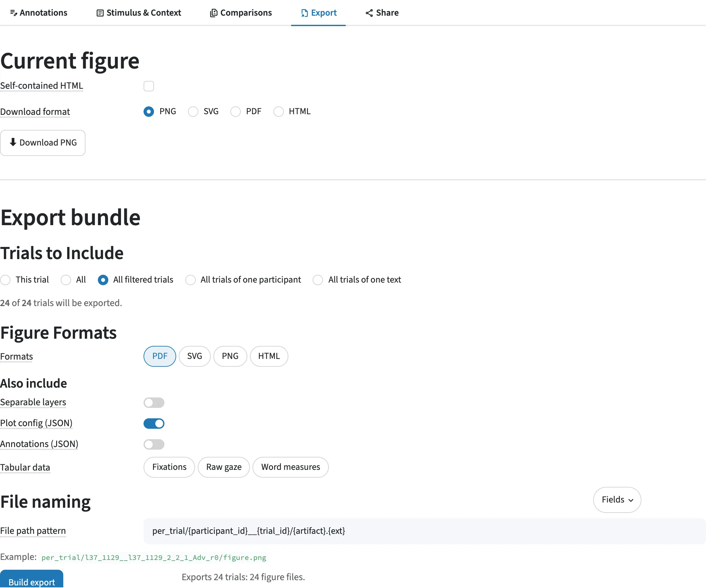The width and height of the screenshot is (706, 588).
Task: Click the File path pattern input
Action: 425,531
